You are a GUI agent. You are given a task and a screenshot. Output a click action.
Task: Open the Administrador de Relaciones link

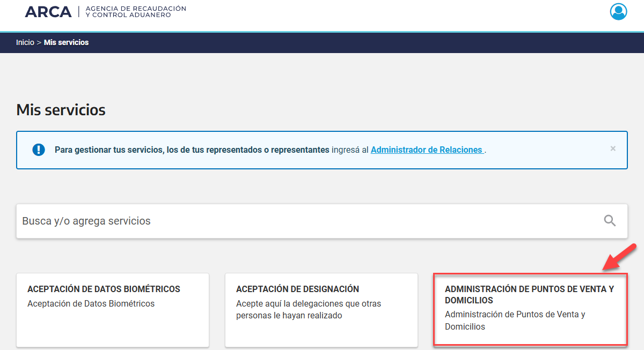pos(427,150)
